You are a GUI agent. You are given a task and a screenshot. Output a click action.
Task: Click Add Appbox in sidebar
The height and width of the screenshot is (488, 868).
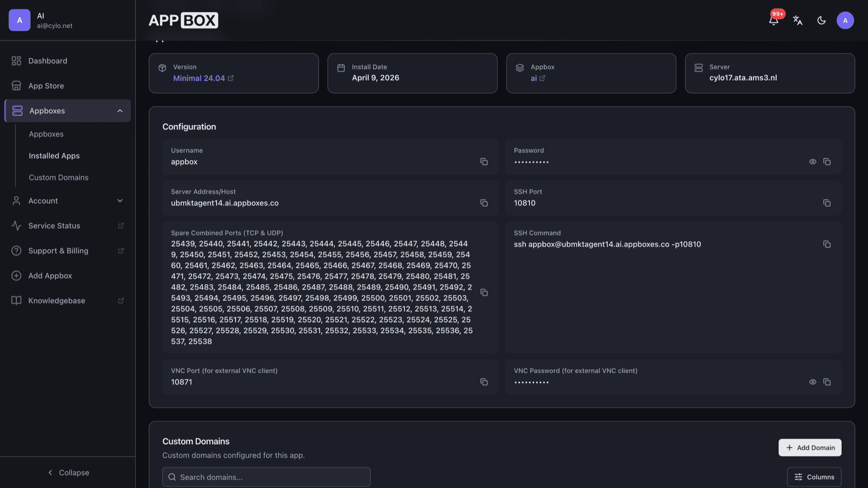click(x=67, y=275)
